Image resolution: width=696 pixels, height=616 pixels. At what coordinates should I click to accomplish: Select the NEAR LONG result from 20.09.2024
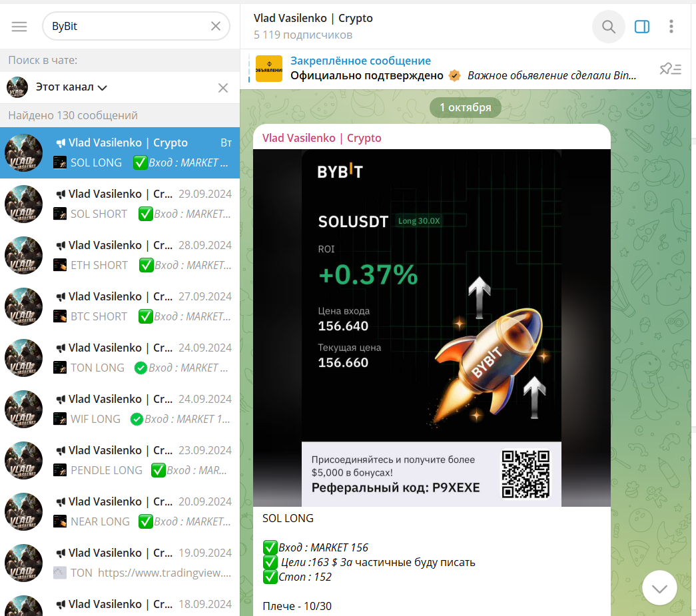(120, 511)
